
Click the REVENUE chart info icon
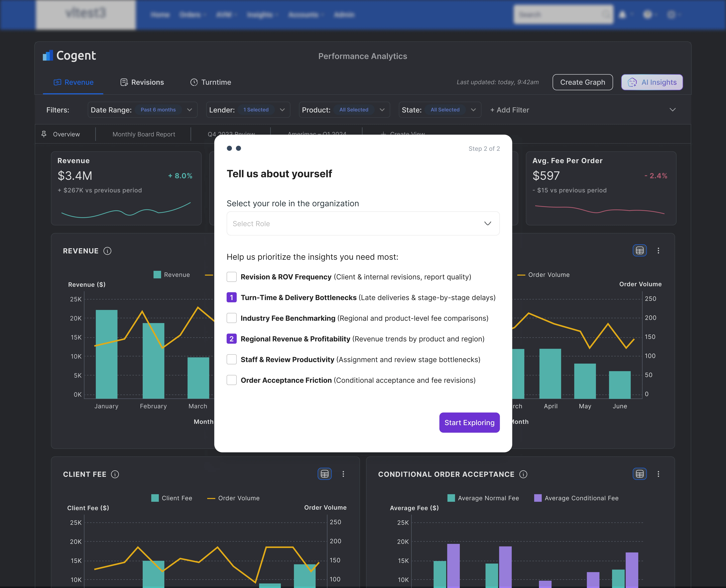click(107, 251)
